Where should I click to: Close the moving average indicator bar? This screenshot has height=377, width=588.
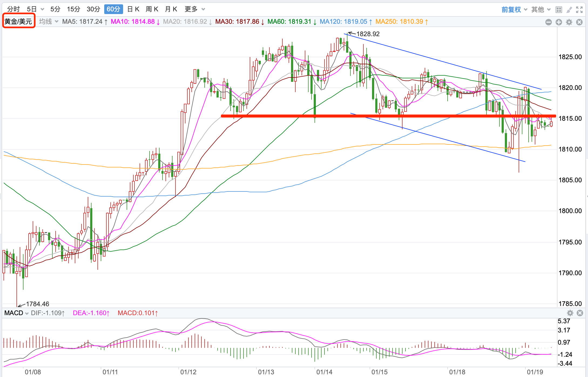coord(579,22)
